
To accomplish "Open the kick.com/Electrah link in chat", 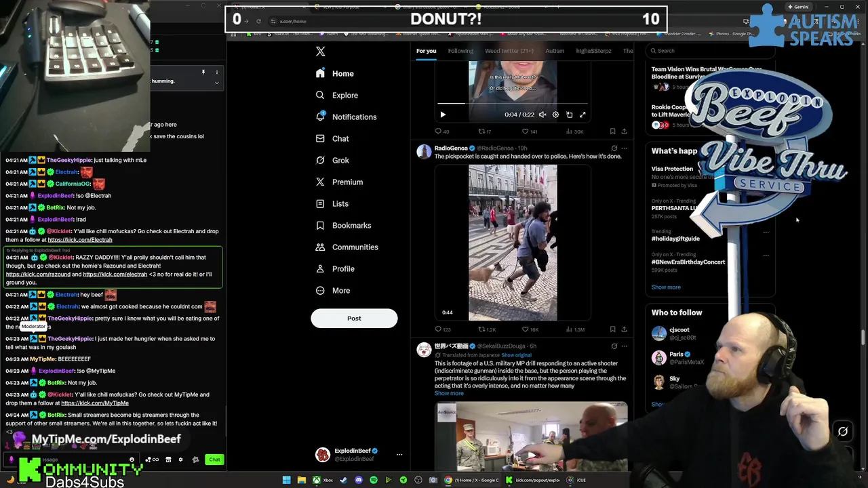I will tap(80, 240).
